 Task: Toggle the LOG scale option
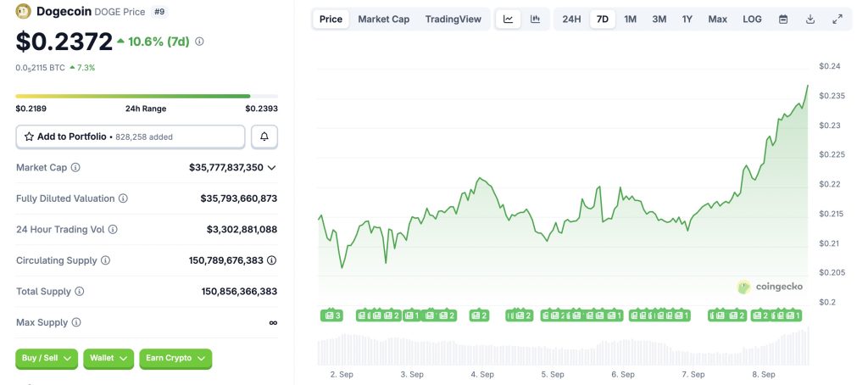click(x=752, y=19)
